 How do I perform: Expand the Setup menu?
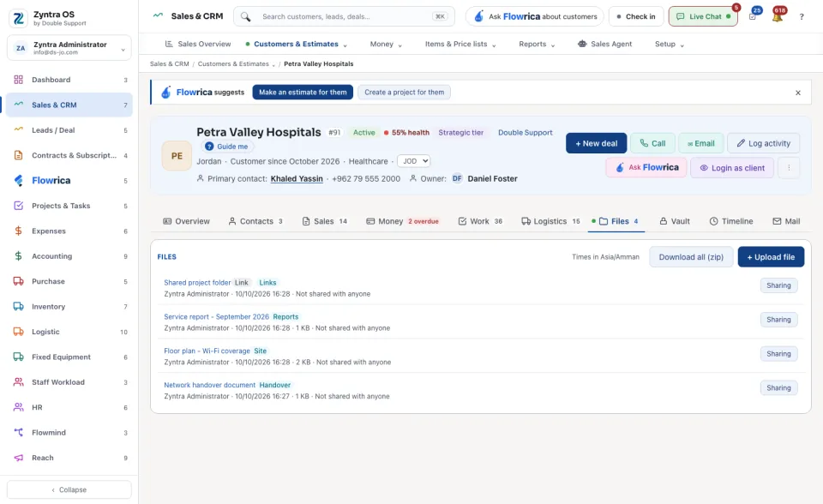tap(670, 44)
